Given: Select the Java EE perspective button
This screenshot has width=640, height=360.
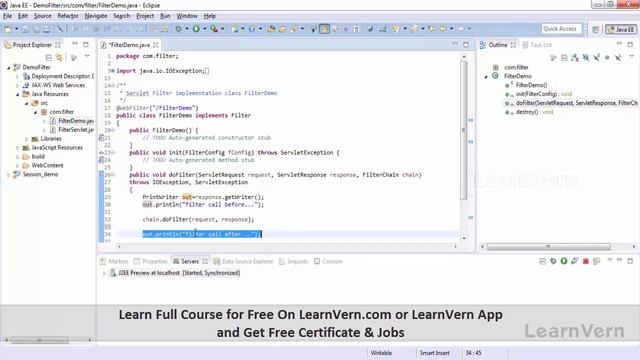Looking at the screenshot, I should (x=621, y=29).
